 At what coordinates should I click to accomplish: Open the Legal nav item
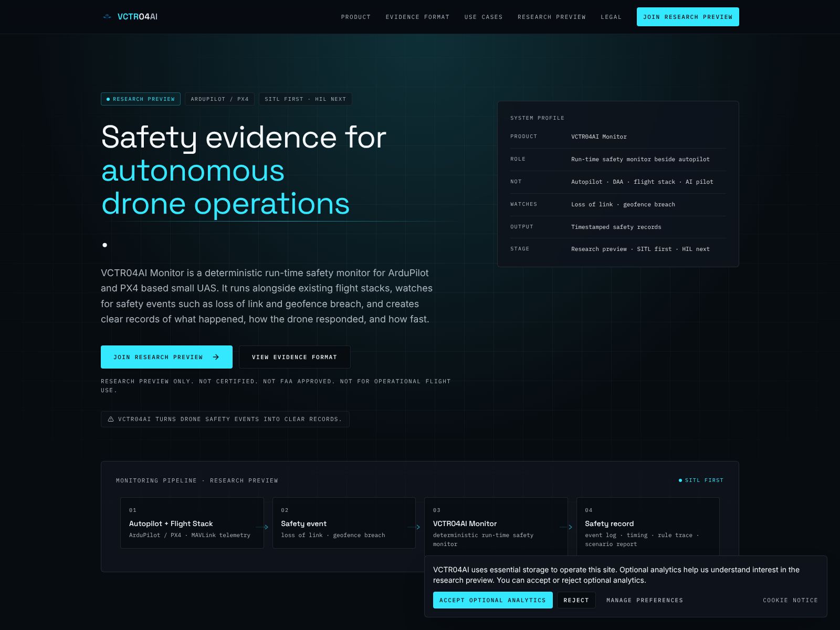pos(611,17)
